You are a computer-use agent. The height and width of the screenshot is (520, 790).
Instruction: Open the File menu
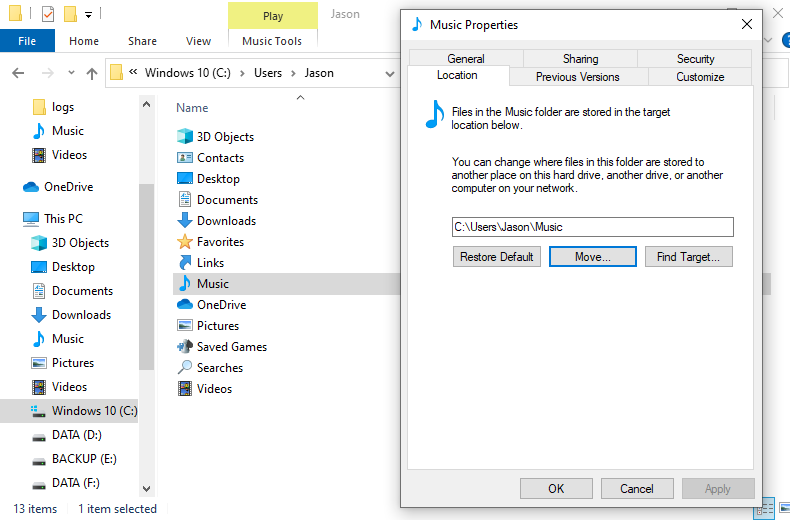tap(27, 41)
